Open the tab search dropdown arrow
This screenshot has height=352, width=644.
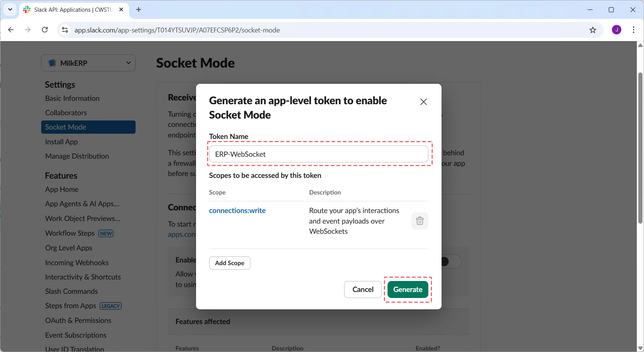(x=10, y=9)
